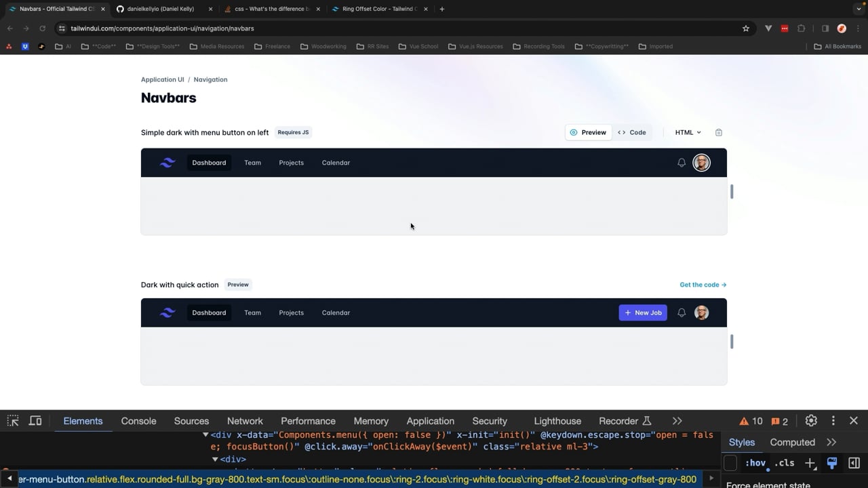Click Projects in the first navbar preview
Viewport: 868px width, 488px height.
291,163
